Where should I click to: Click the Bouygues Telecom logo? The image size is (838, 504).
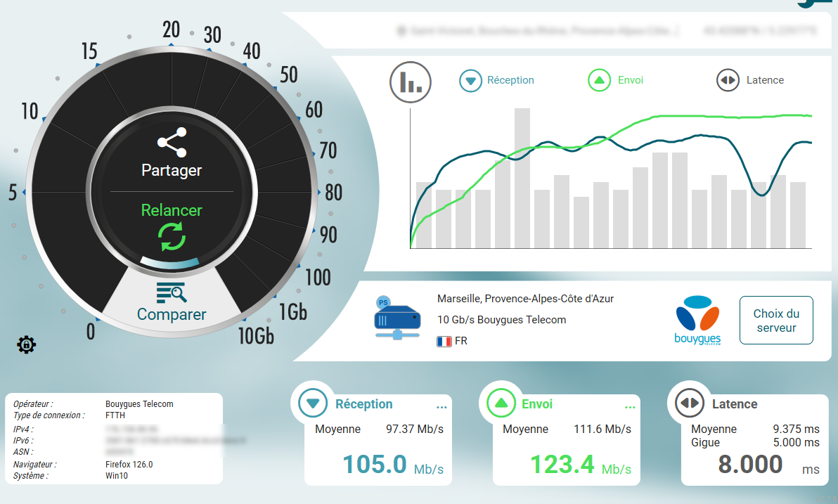point(697,320)
